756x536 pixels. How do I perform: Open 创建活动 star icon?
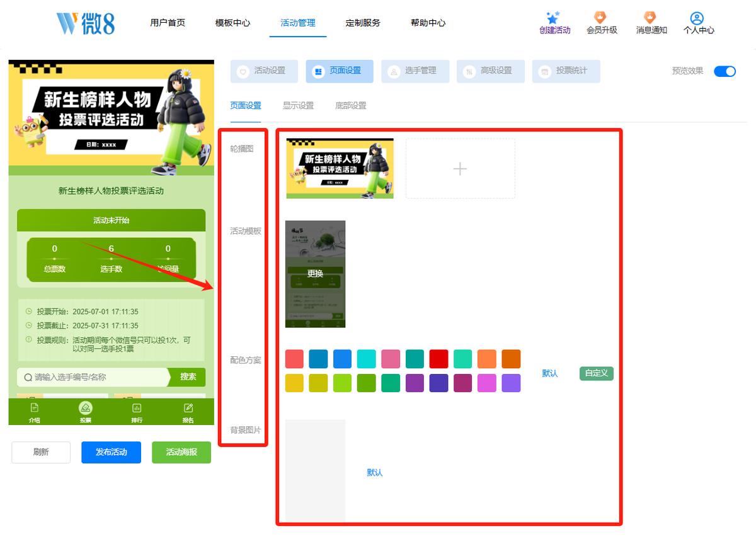pyautogui.click(x=554, y=18)
